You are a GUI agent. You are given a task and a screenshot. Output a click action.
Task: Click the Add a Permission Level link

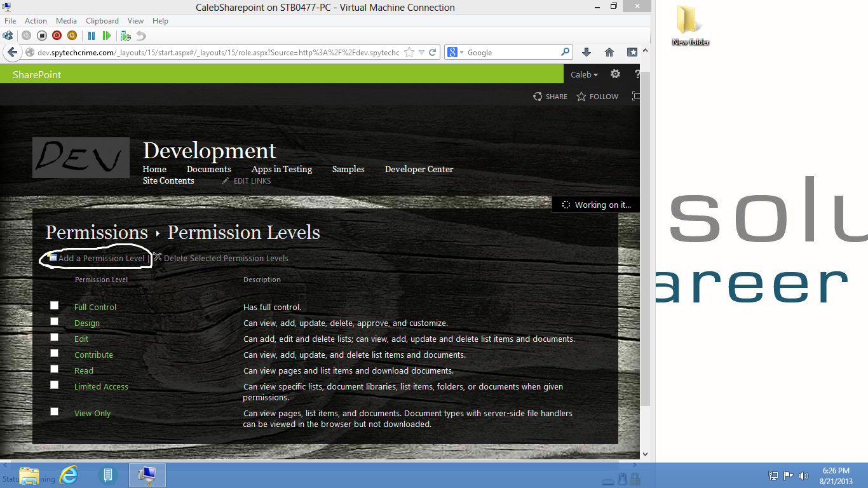(101, 259)
